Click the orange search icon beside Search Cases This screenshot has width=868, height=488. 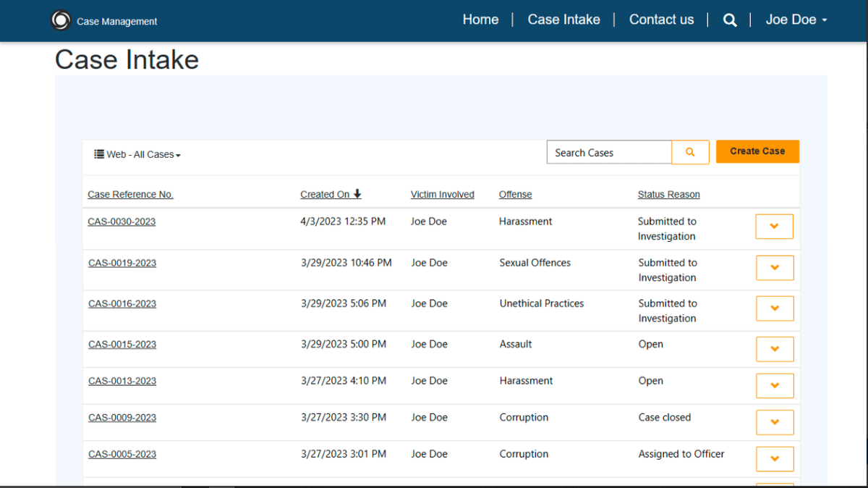[690, 152]
